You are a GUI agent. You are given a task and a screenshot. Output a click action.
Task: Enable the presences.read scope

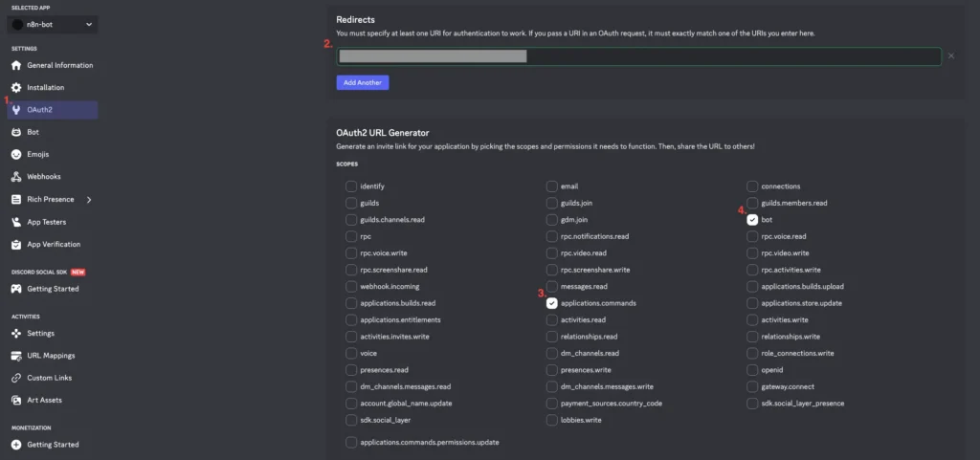(351, 370)
